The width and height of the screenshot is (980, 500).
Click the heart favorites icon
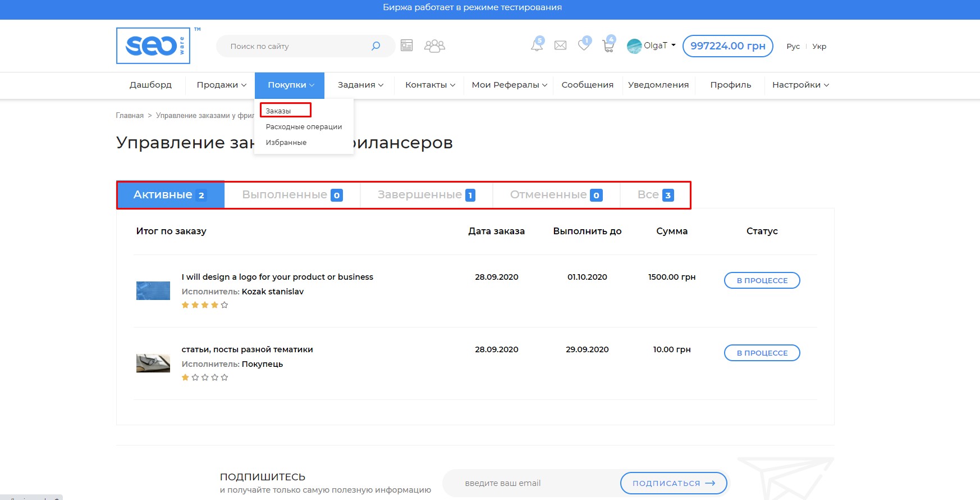click(x=584, y=46)
